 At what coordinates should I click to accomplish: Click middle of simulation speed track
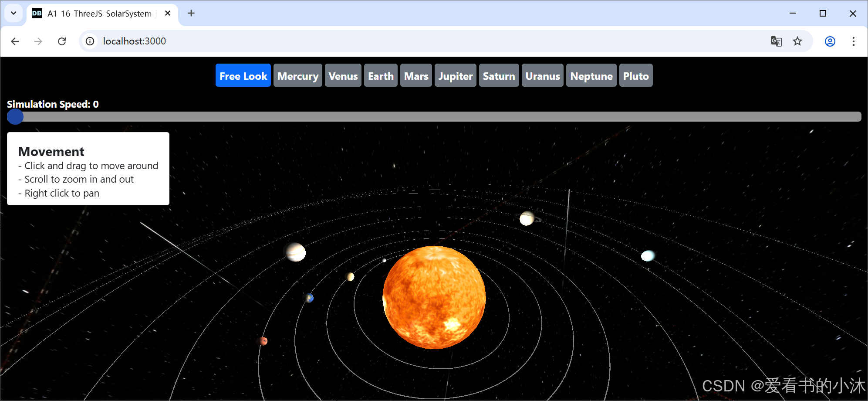click(x=434, y=116)
